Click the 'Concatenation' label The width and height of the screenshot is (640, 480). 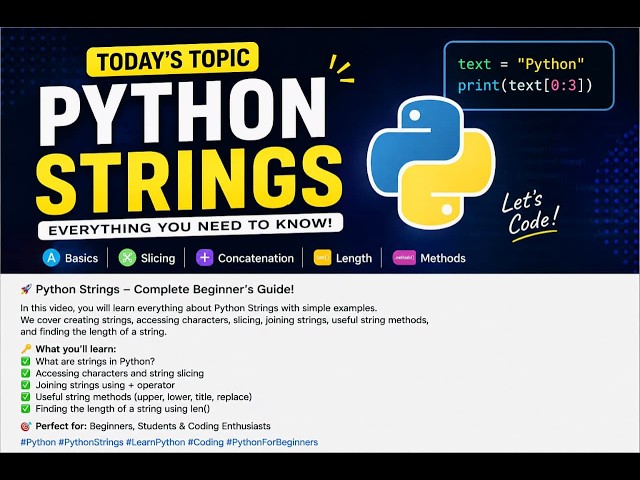pyautogui.click(x=256, y=258)
